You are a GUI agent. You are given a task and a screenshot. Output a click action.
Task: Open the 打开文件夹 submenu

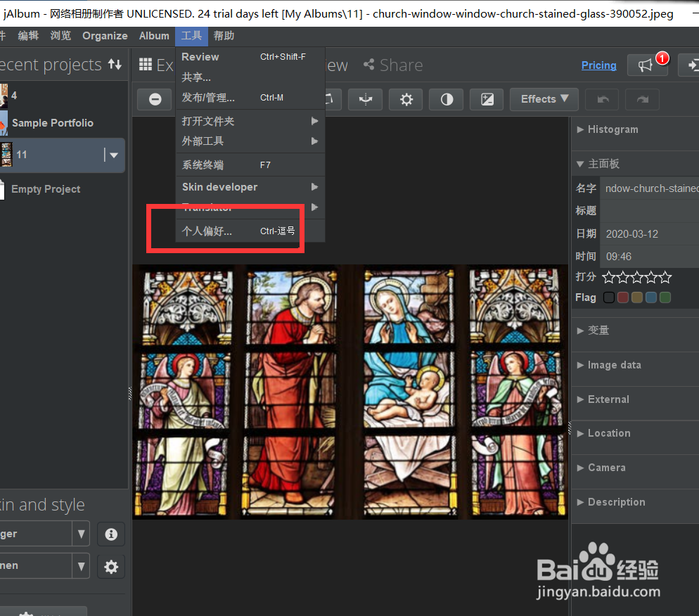(x=250, y=121)
